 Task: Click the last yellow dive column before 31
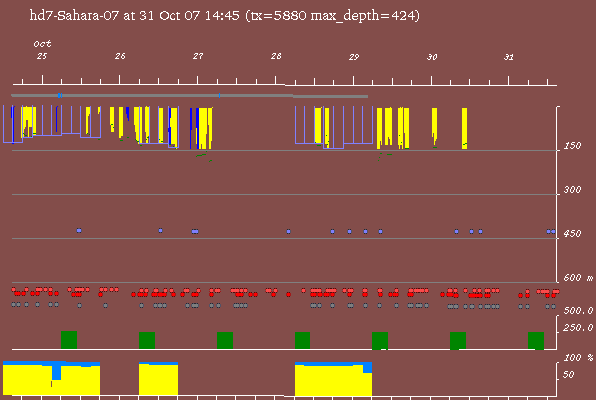(x=464, y=129)
